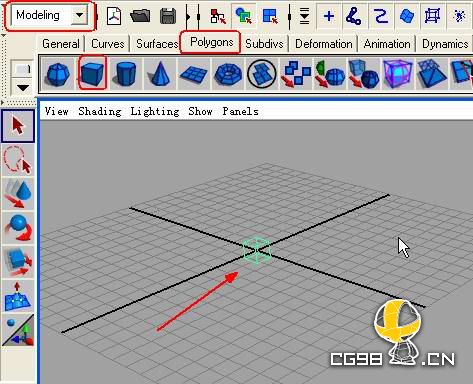Toggle the Joints selection mask
473x384 pixels.
tap(353, 16)
